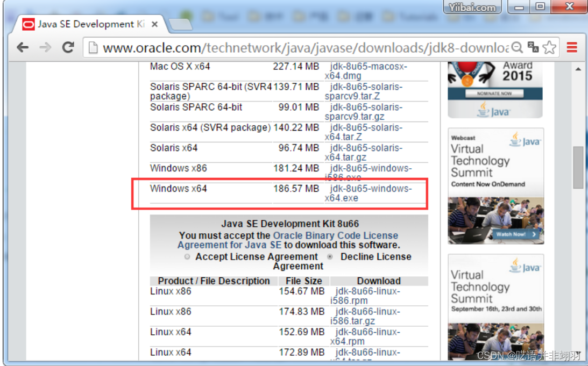The image size is (588, 366).
Task: Click the 186.57 MB file size
Action: tap(296, 189)
